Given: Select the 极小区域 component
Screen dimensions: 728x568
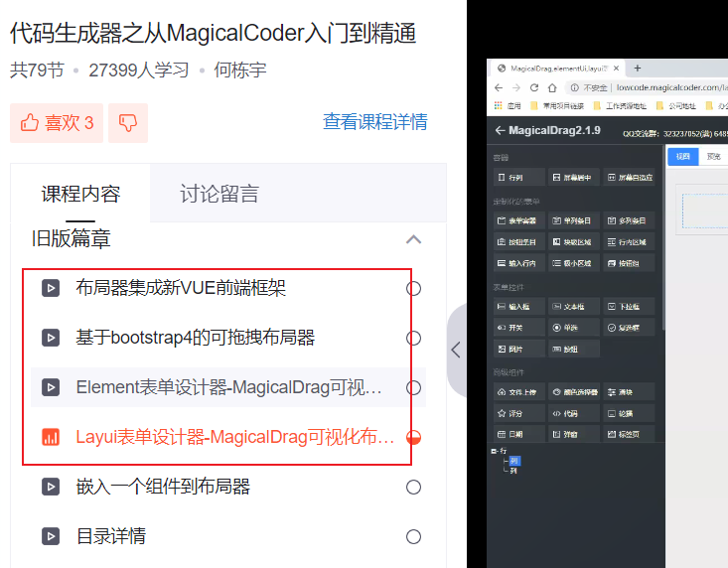Looking at the screenshot, I should [x=574, y=263].
